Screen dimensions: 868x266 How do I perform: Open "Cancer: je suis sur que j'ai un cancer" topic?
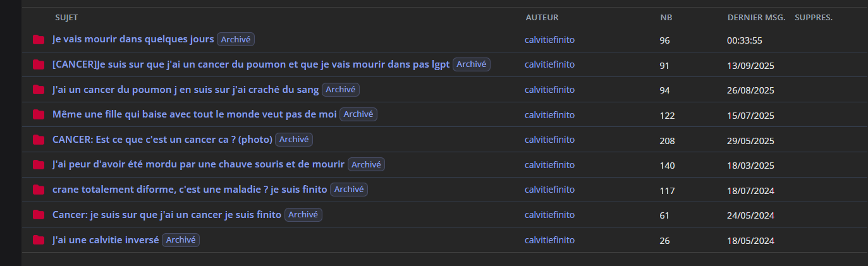pyautogui.click(x=166, y=215)
